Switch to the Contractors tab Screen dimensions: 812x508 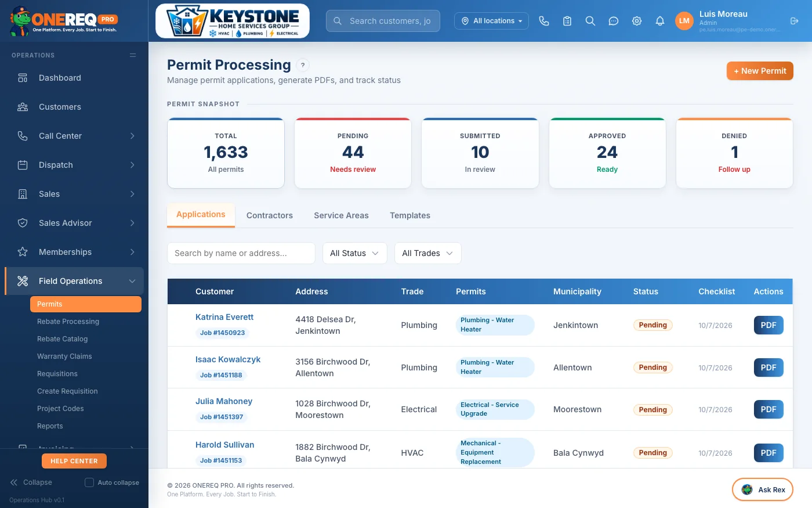coord(270,215)
